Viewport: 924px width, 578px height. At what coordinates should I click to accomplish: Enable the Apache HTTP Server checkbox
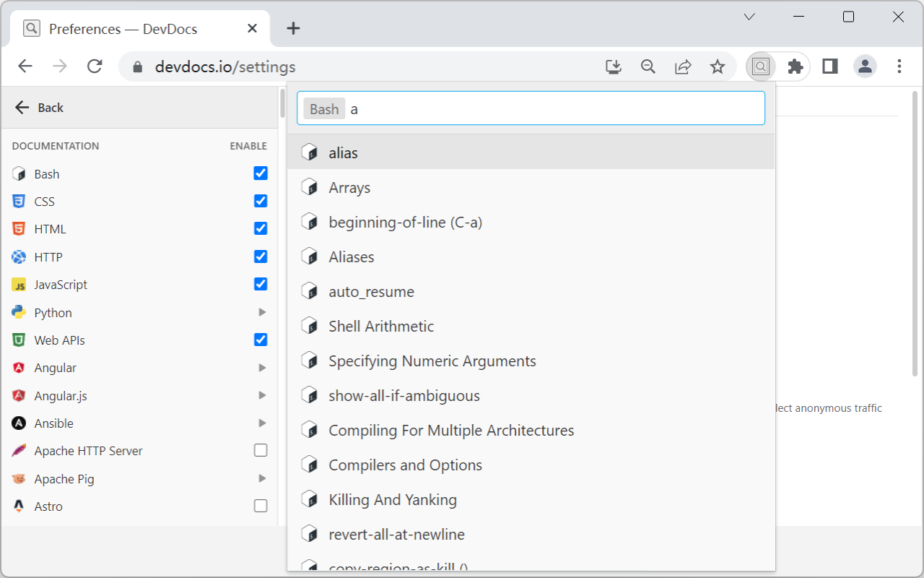click(260, 449)
